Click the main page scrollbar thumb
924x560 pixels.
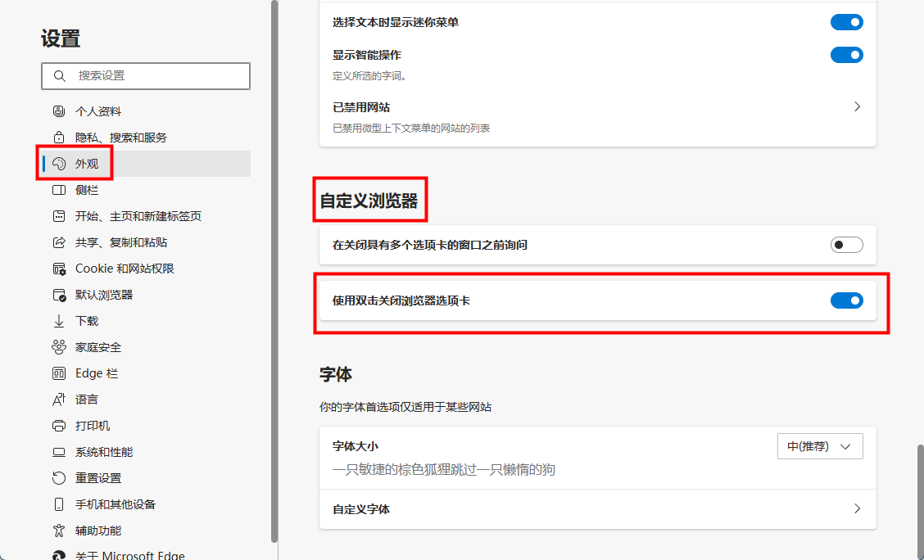tap(920, 501)
